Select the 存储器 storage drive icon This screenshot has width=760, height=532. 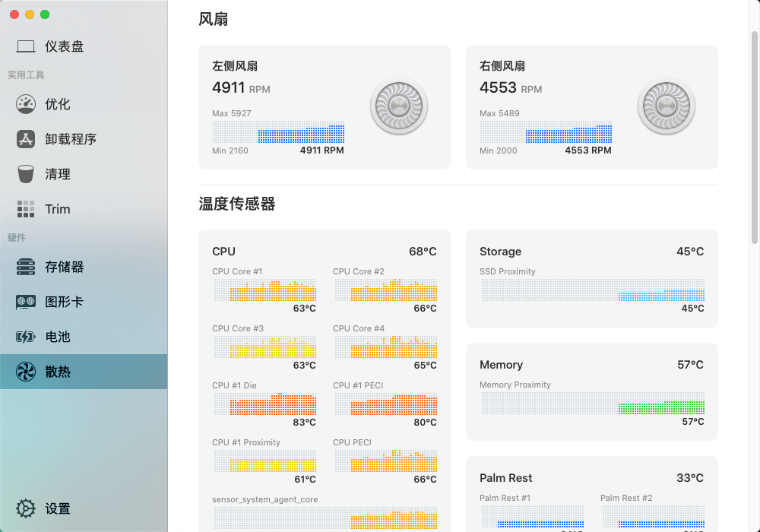tap(26, 267)
